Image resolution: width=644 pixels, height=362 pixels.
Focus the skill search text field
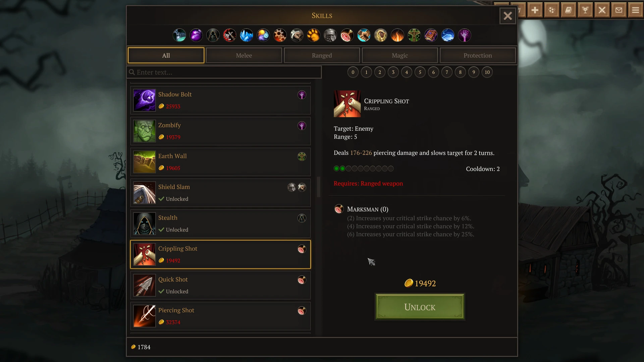point(224,72)
